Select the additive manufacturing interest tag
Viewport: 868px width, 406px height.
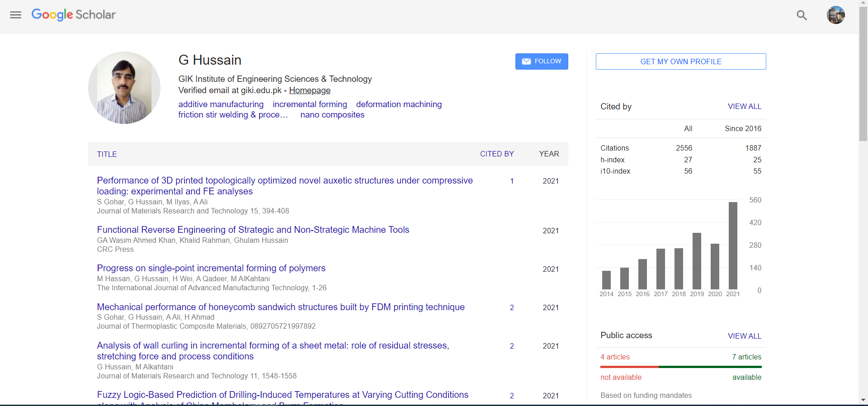(221, 104)
